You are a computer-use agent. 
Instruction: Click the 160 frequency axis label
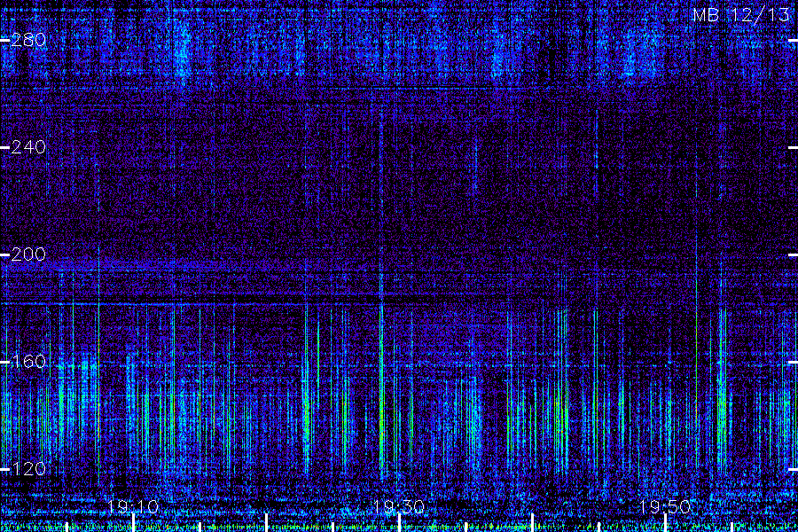tap(28, 362)
